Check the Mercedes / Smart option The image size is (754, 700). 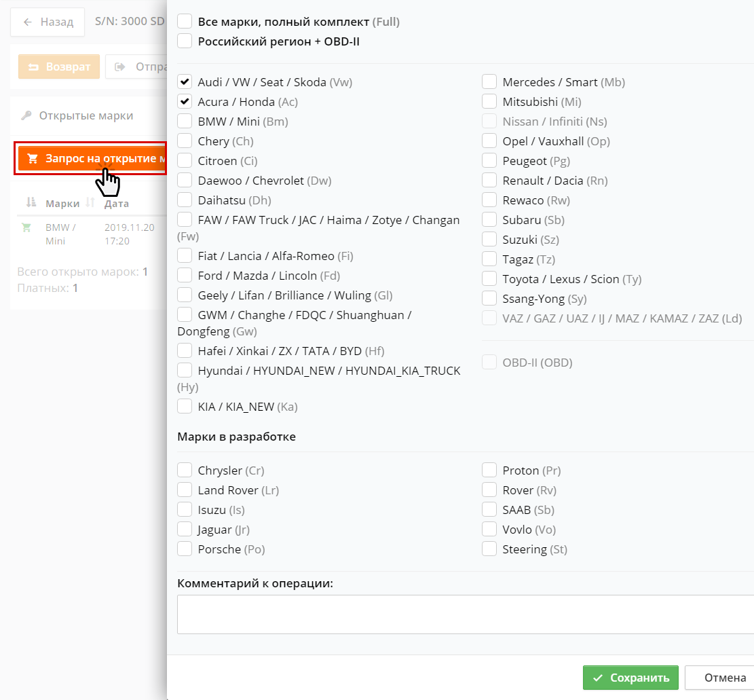(x=489, y=82)
